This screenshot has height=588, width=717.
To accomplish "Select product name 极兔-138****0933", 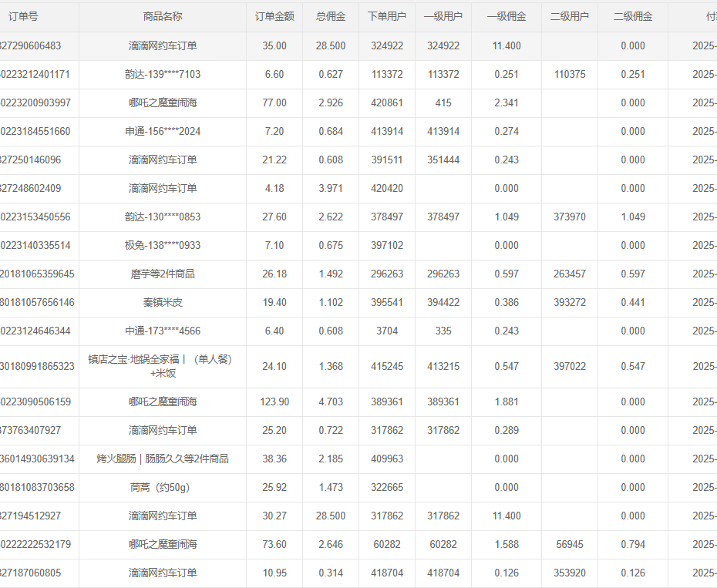I will tap(163, 246).
